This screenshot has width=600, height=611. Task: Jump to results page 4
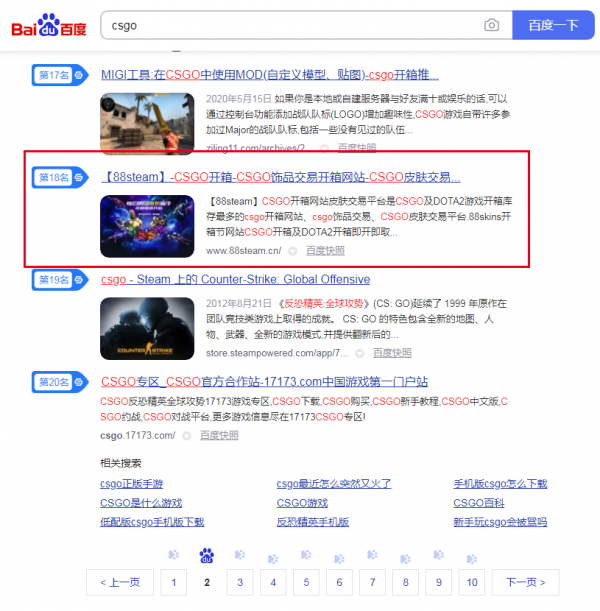coord(273,582)
